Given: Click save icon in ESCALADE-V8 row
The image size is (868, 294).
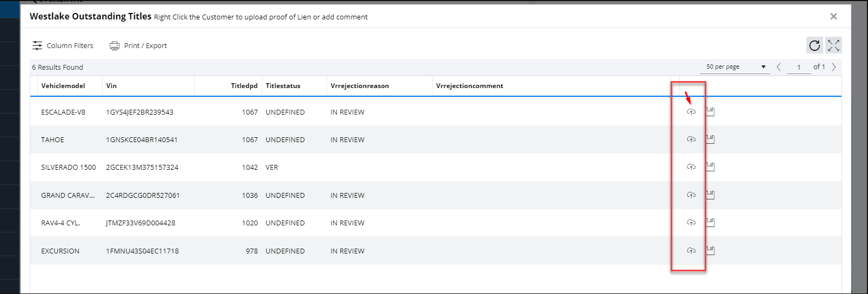Looking at the screenshot, I should 710,112.
